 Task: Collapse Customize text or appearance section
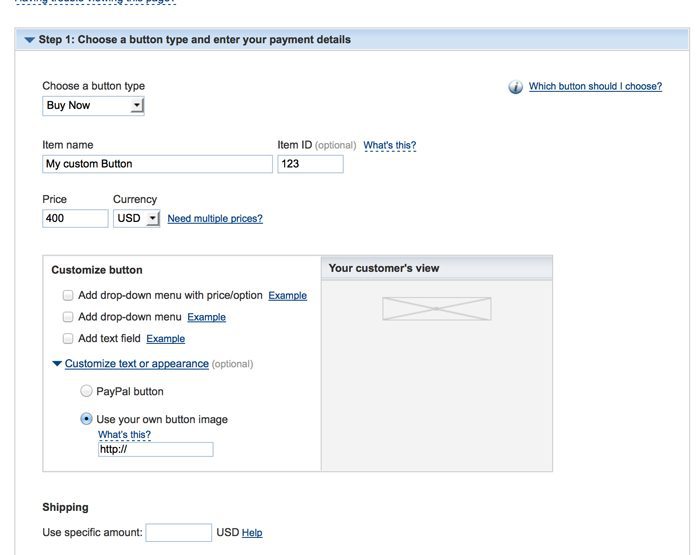[57, 364]
